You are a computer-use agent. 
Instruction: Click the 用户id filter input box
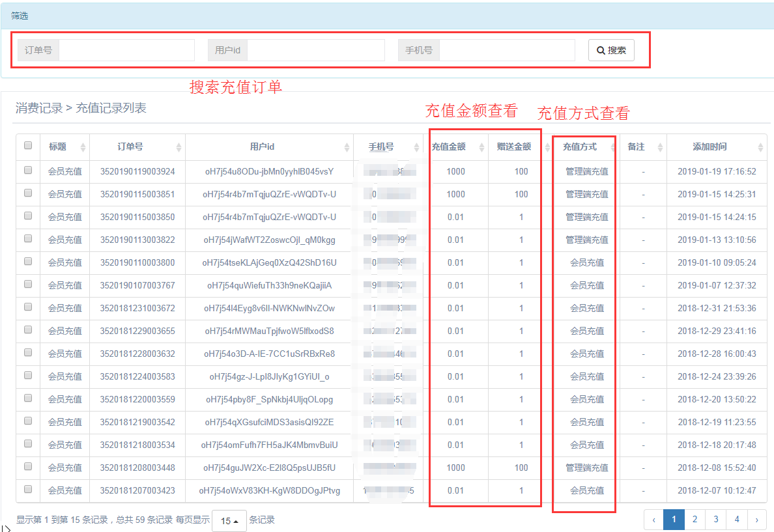[316, 50]
